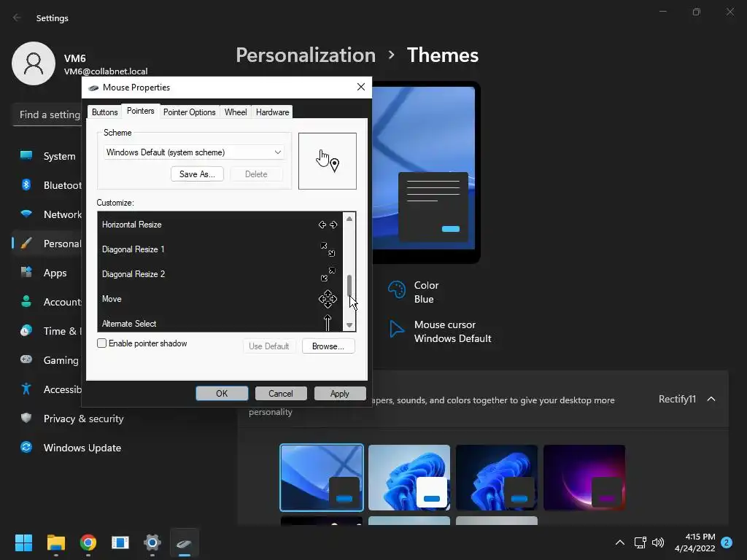Click the taskbar clock showing 4:15 PM
The height and width of the screenshot is (560, 747).
695,542
